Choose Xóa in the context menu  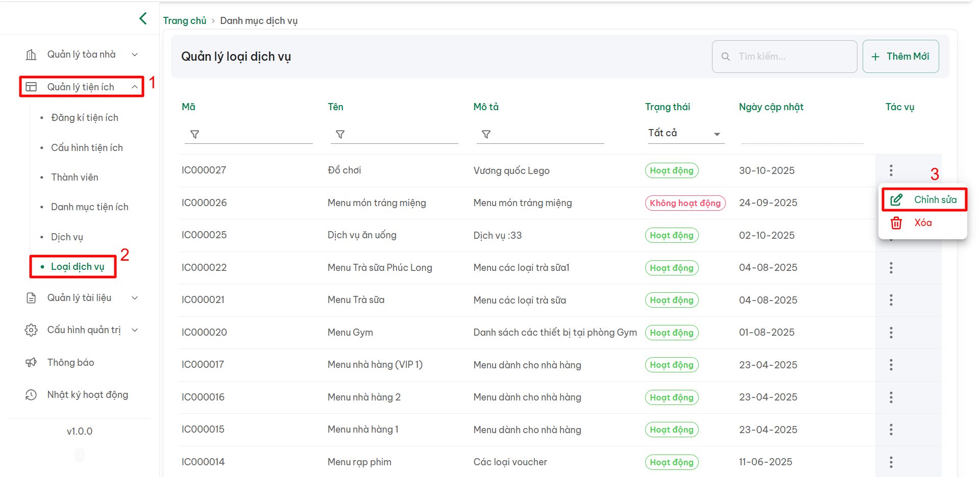(922, 223)
